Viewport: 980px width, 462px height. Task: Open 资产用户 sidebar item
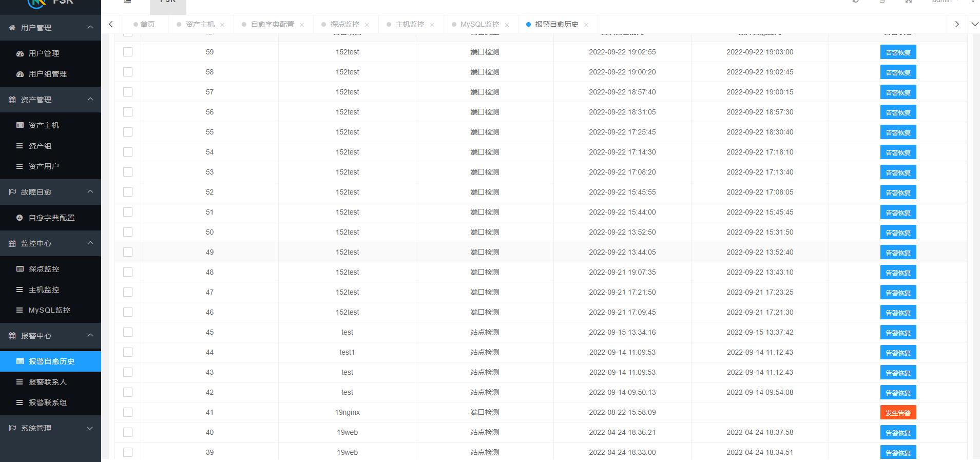(50, 166)
